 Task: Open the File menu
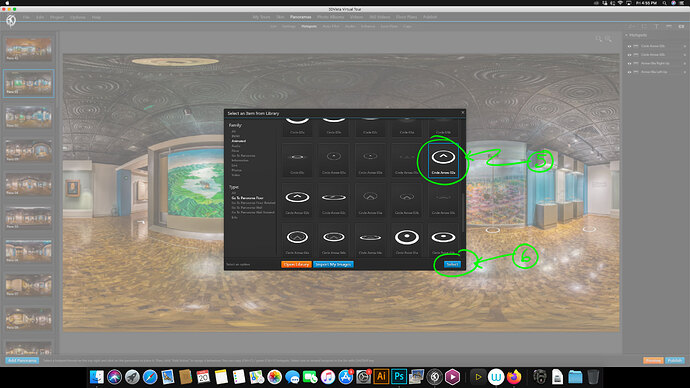tap(26, 17)
